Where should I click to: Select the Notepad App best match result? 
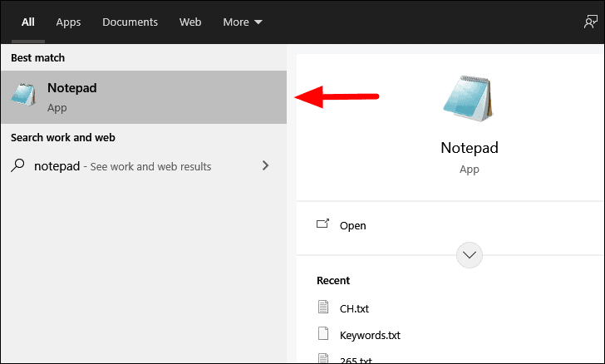point(144,97)
